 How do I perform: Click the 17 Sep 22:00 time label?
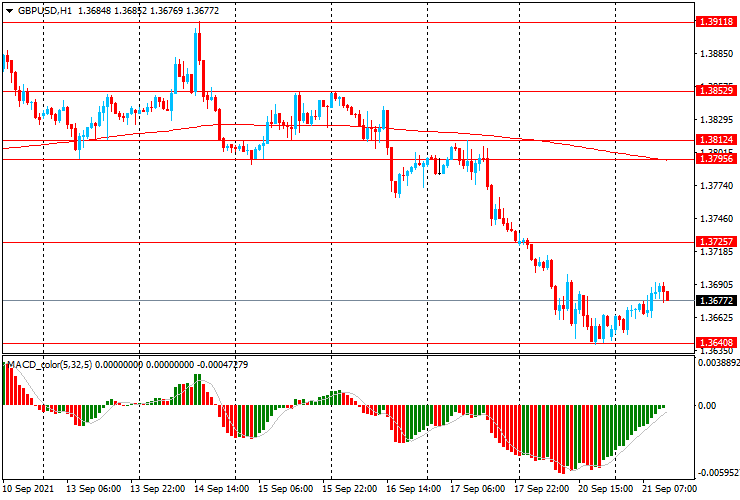[542, 489]
